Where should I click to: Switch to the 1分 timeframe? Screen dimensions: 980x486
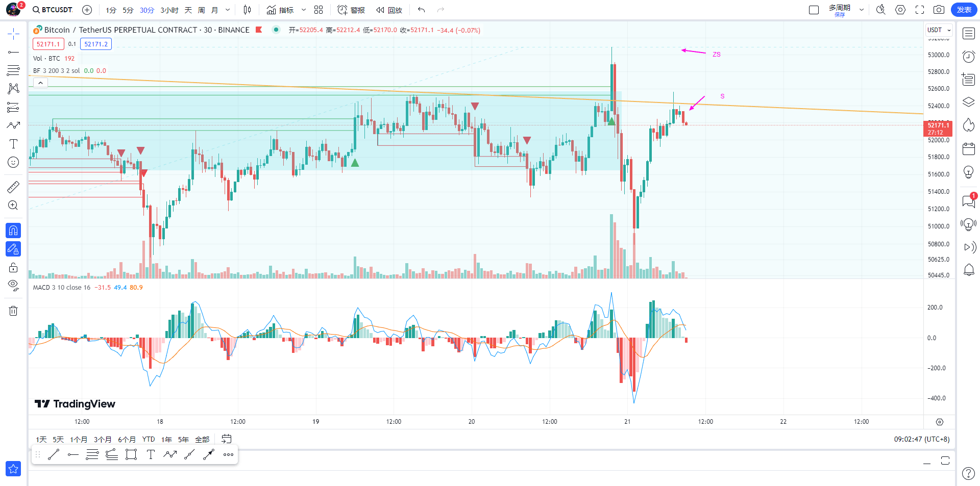click(x=111, y=10)
